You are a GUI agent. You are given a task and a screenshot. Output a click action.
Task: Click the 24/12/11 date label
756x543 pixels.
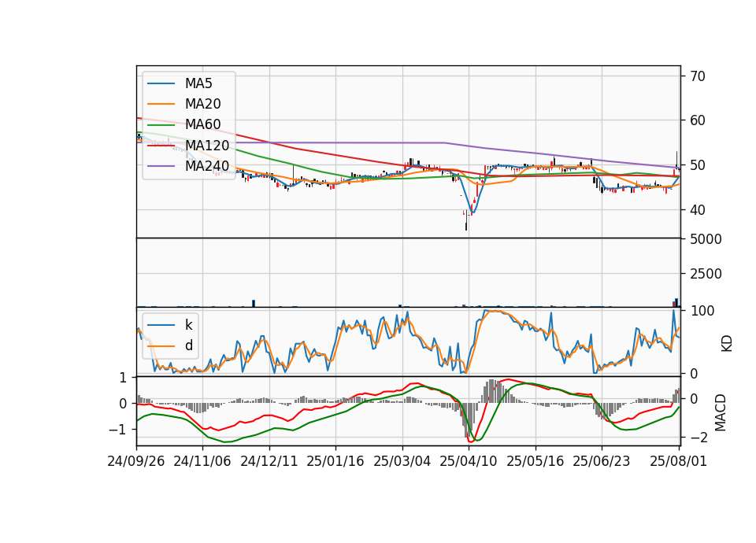tap(269, 461)
